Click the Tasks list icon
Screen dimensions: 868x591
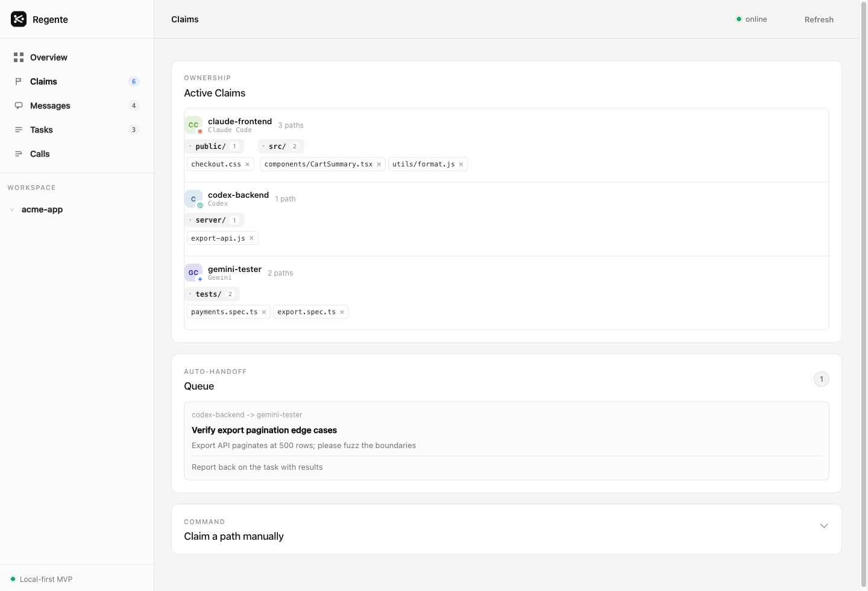19,130
